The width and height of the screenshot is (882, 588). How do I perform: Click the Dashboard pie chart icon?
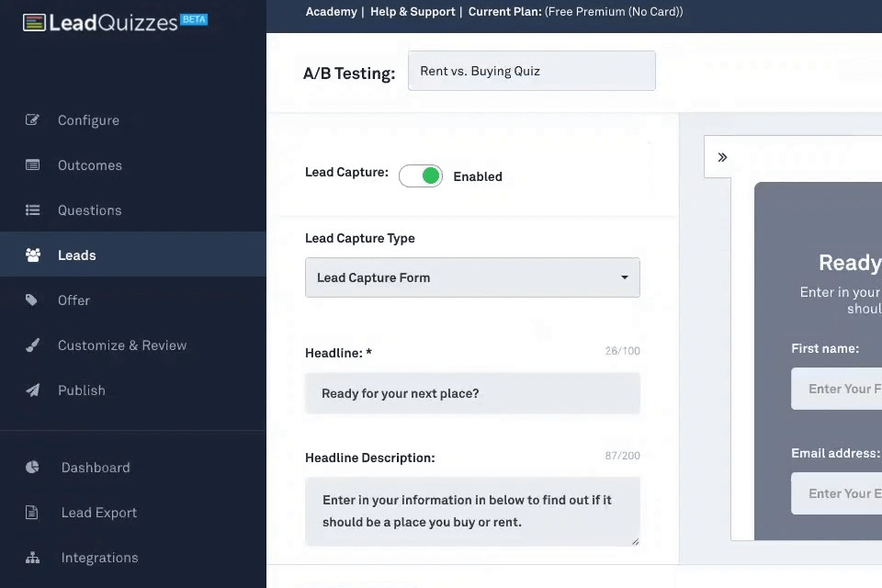point(33,468)
